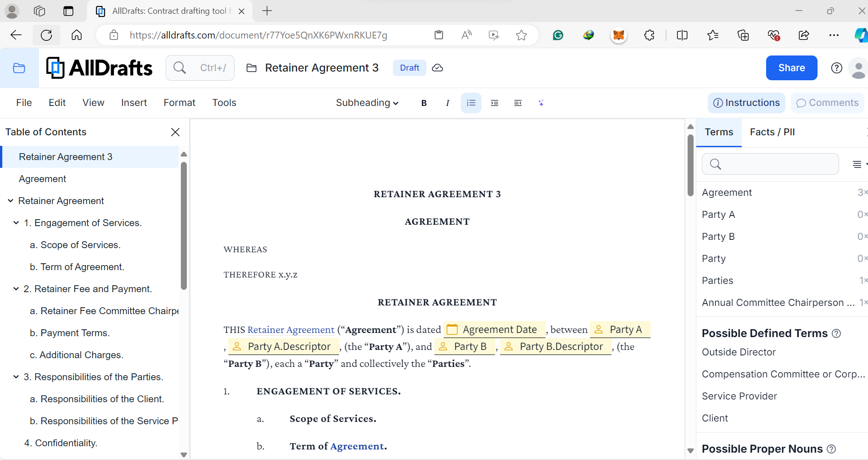
Task: Close the Table of Contents panel
Action: tap(175, 132)
